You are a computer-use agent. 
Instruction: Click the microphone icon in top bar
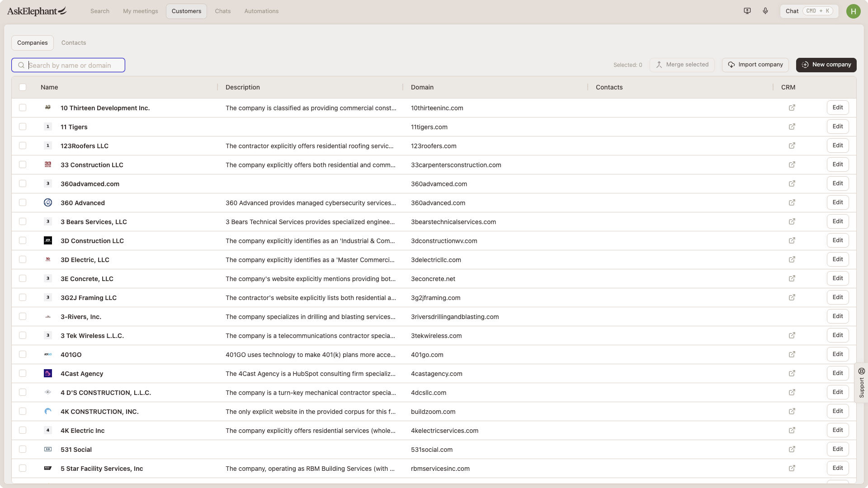765,11
